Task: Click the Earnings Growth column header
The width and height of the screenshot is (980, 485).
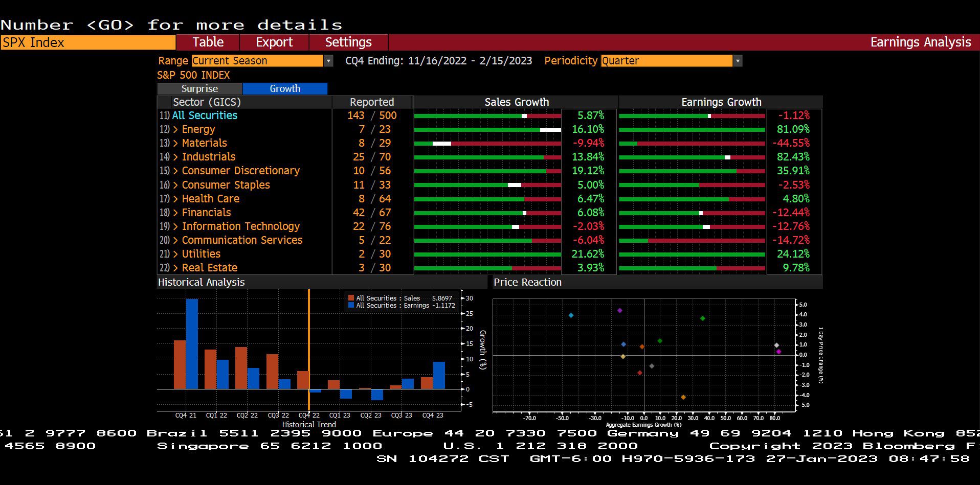Action: pos(721,102)
